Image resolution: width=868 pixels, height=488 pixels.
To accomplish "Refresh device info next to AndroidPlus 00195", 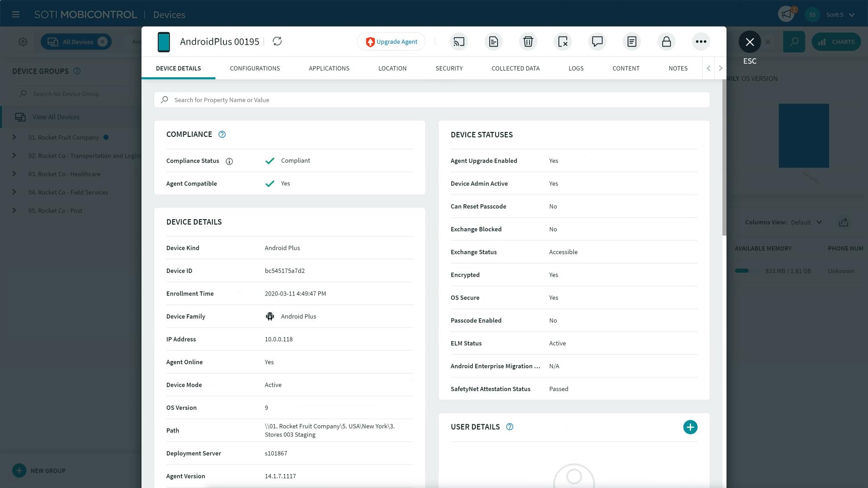I will 277,41.
